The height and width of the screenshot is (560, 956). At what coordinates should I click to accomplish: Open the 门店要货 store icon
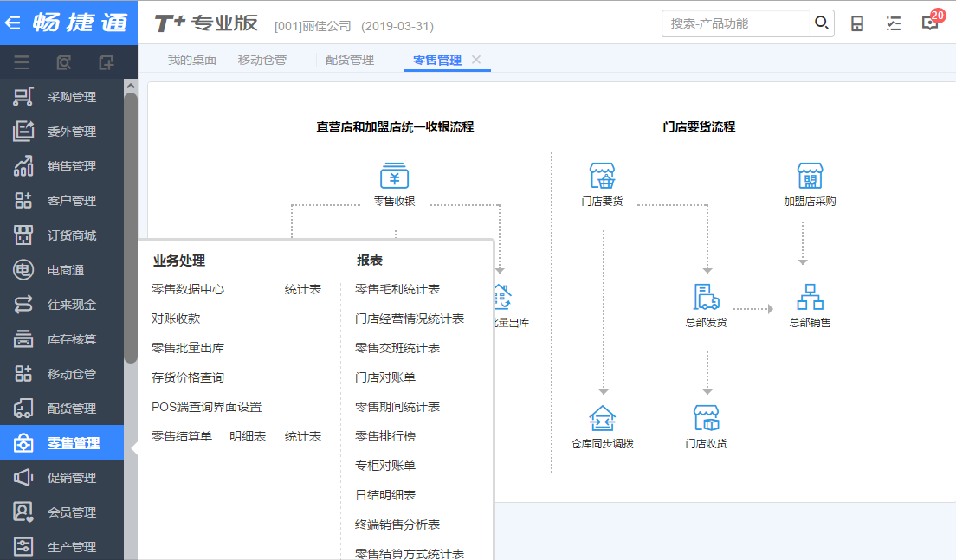[x=602, y=176]
